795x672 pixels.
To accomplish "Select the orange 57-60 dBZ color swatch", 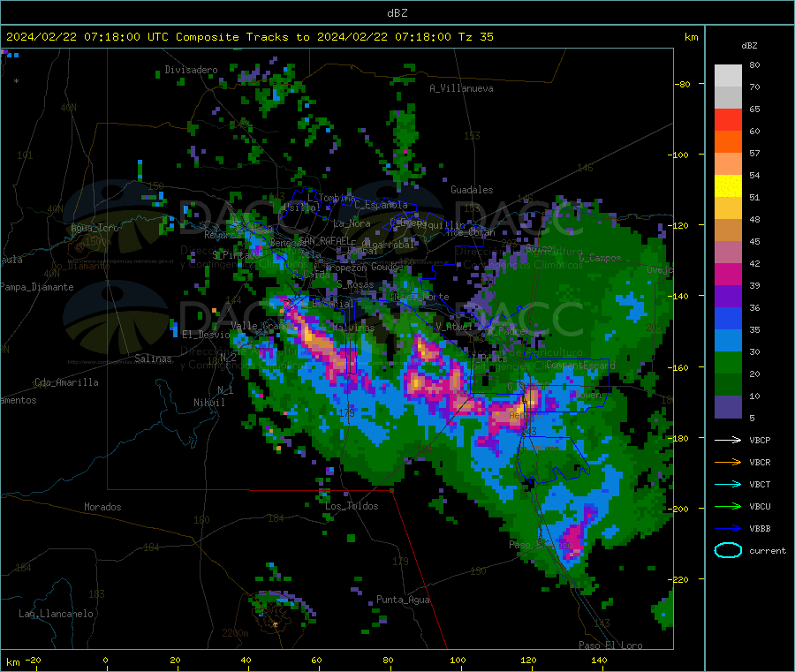I will pyautogui.click(x=728, y=142).
